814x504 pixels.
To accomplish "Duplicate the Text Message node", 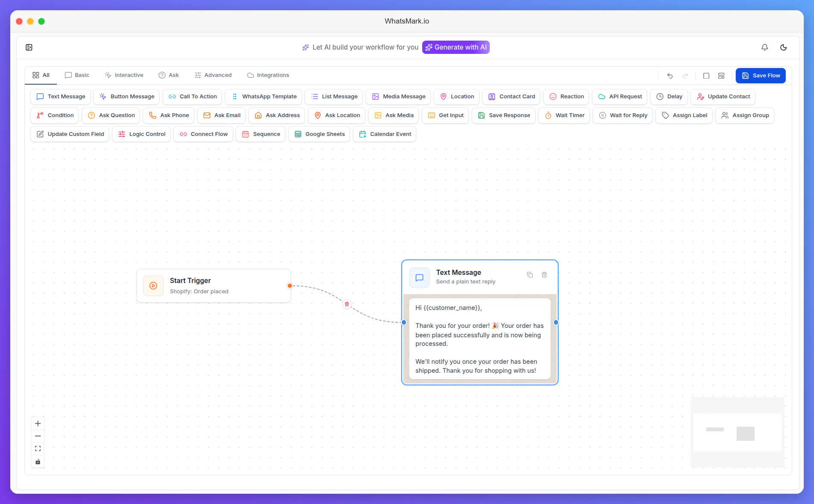I will [x=530, y=275].
